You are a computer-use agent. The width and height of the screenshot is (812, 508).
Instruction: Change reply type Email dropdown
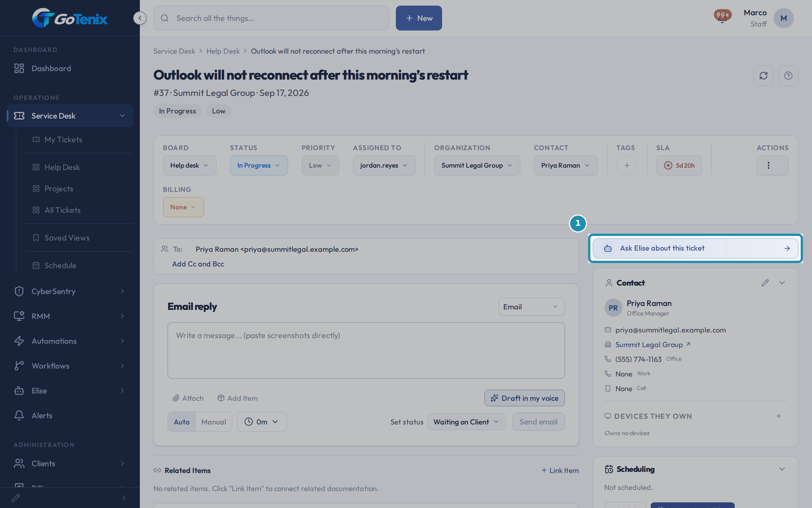click(531, 307)
